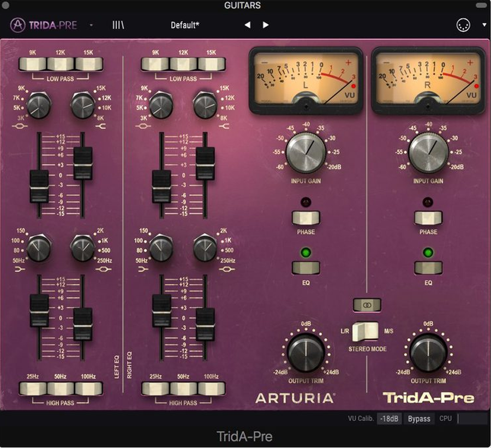The image size is (491, 448).
Task: Go to the previous preset arrow
Action: pyautogui.click(x=247, y=25)
